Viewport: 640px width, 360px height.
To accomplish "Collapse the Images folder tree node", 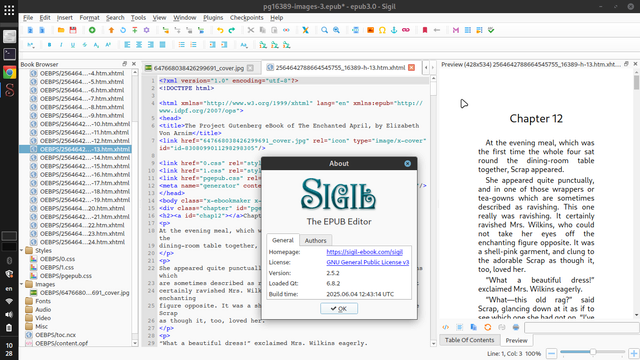I will pos(22,284).
